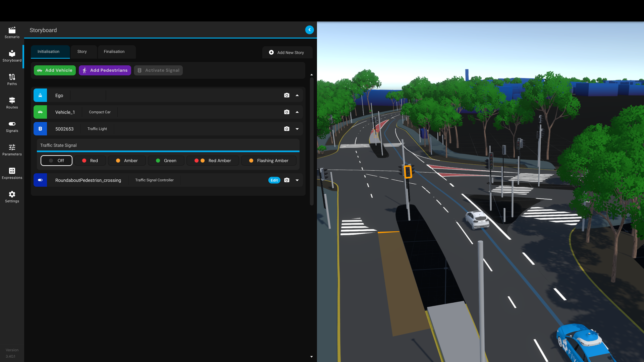
Task: Click the Traffic State Signal heading
Action: click(x=58, y=145)
